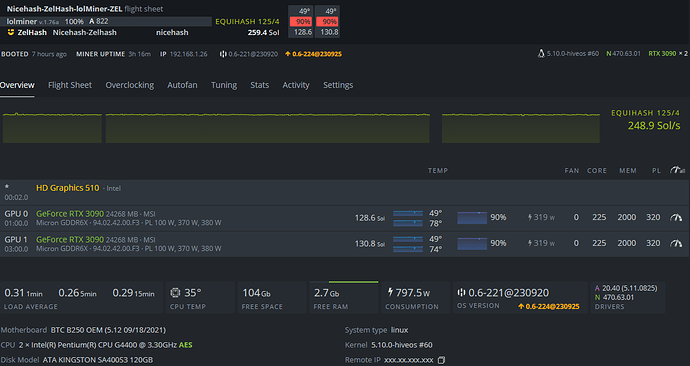Click the 259.4 Sol miner hashrate
The image size is (690, 366).
click(263, 33)
